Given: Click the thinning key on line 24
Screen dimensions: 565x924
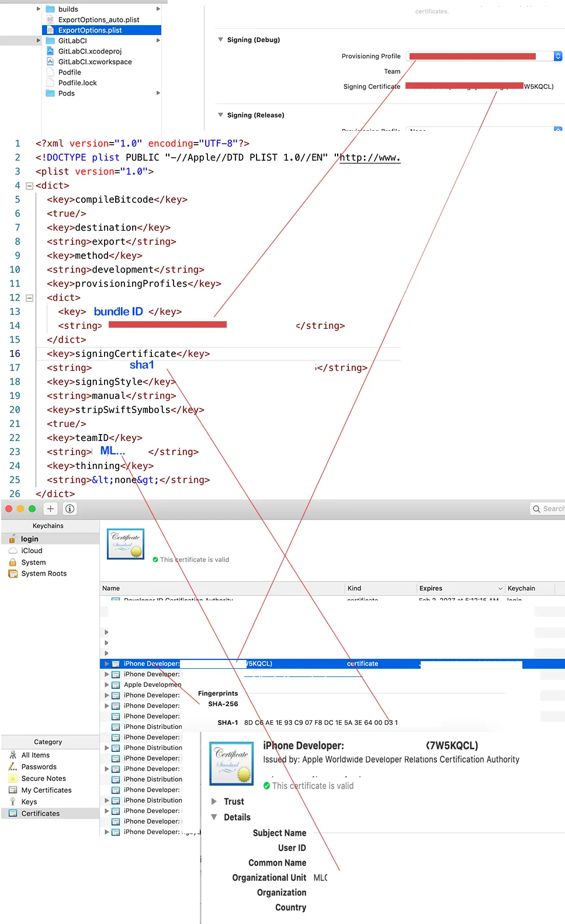Looking at the screenshot, I should [100, 466].
